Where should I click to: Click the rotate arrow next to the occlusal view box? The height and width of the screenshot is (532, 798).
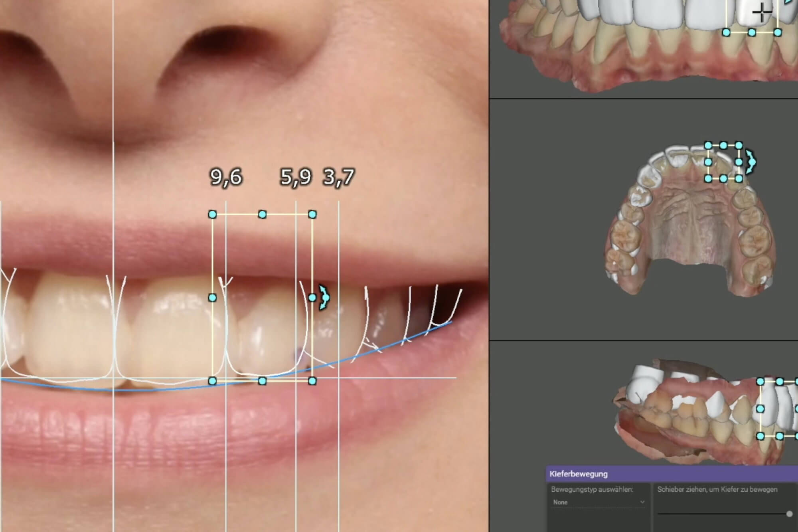pos(751,162)
